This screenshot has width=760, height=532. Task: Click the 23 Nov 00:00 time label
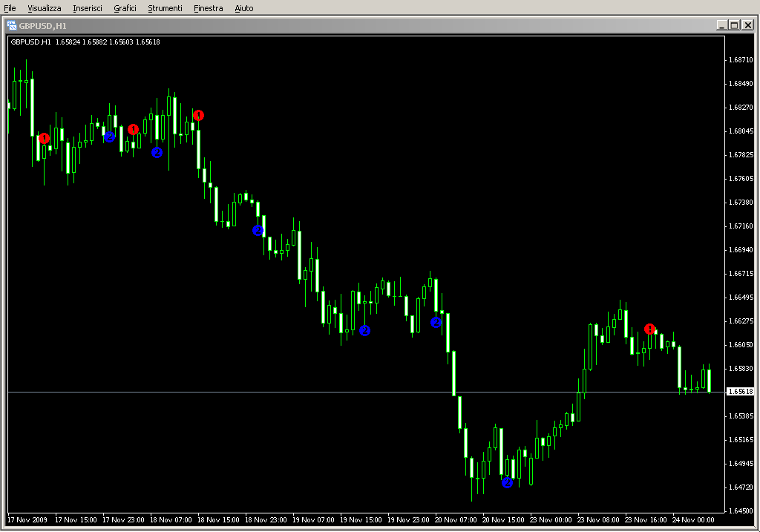pos(551,520)
